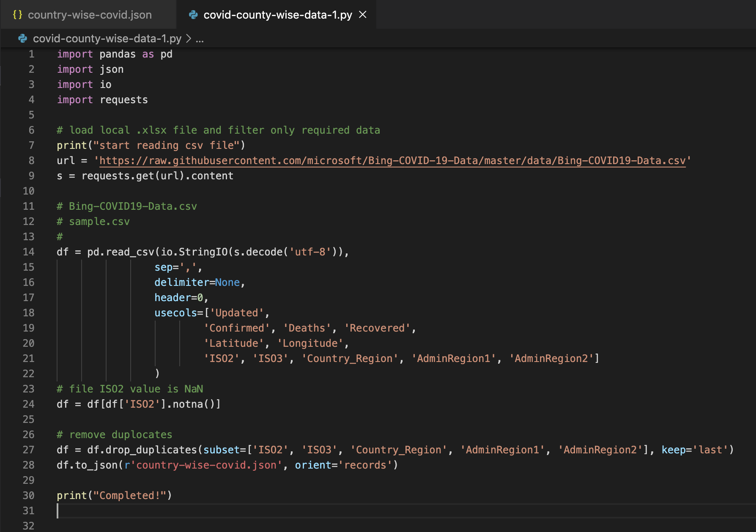Close the covid-county-wise-data-1.py tab
Image resolution: width=756 pixels, height=532 pixels.
(363, 15)
